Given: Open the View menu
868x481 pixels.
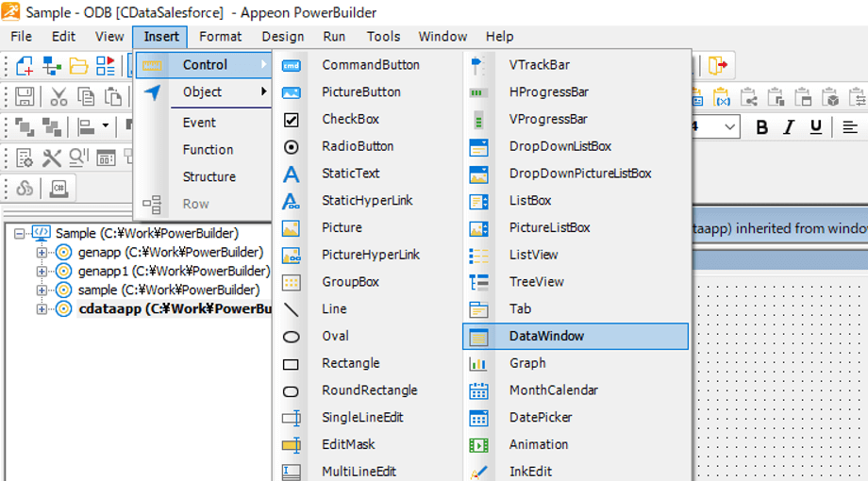Looking at the screenshot, I should point(109,37).
